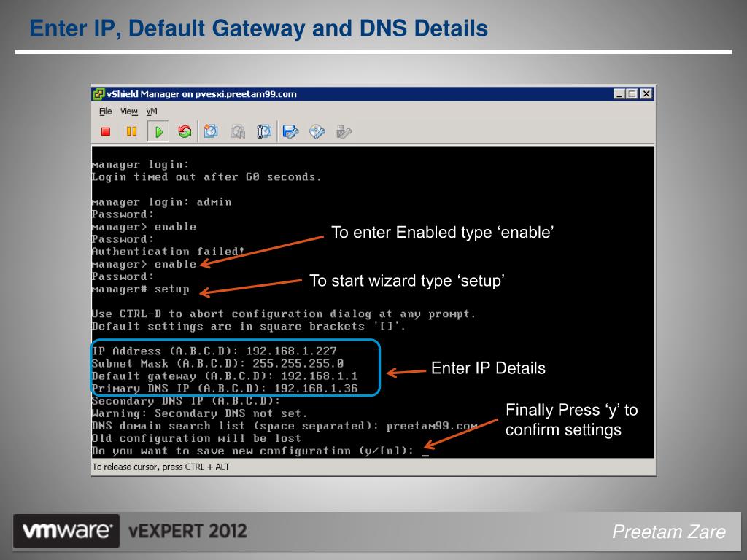Click the greyed revert to snapshot icon
Image resolution: width=747 pixels, height=560 pixels.
(x=238, y=131)
